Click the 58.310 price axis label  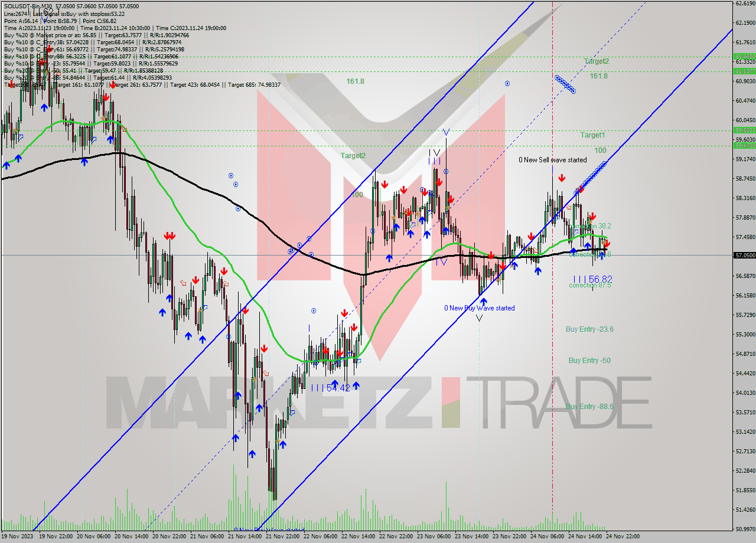pos(744,198)
